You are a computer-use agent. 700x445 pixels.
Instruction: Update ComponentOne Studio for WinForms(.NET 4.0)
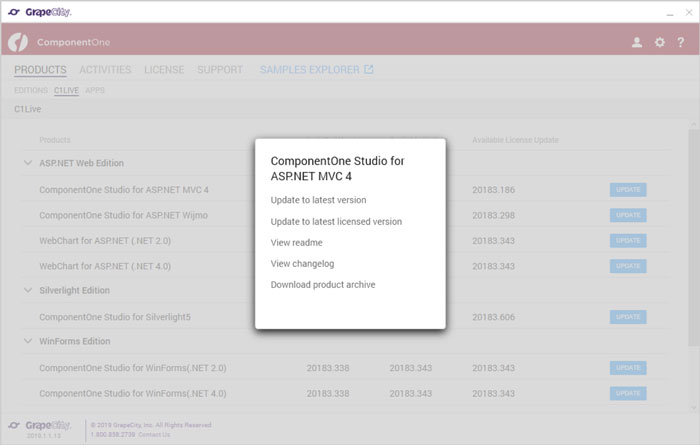[x=628, y=393]
